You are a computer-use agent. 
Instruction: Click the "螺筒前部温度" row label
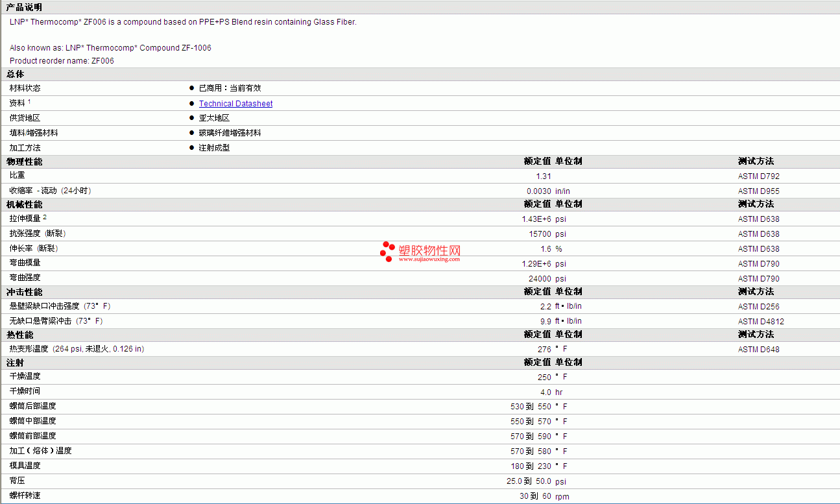(x=33, y=436)
